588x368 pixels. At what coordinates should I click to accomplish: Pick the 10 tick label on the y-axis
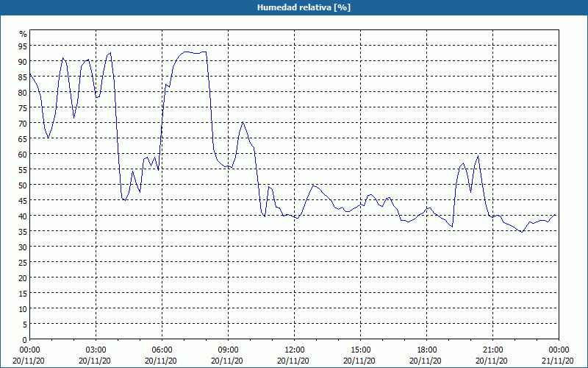23,308
